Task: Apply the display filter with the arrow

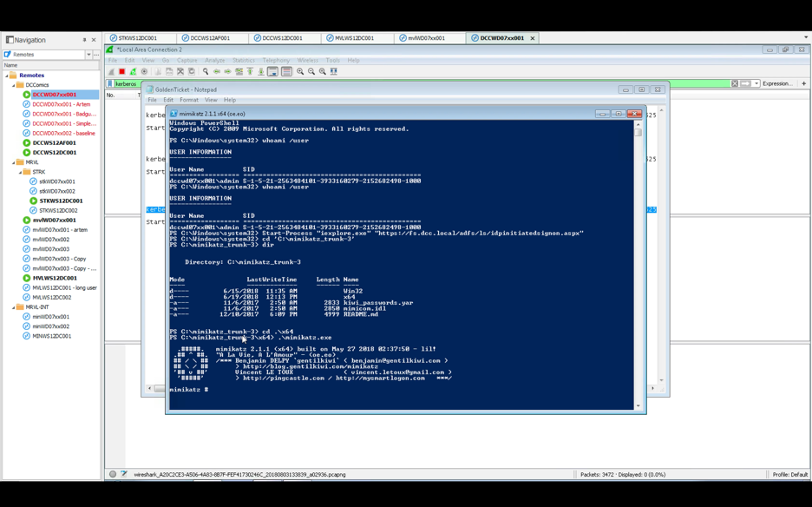Action: [745, 83]
